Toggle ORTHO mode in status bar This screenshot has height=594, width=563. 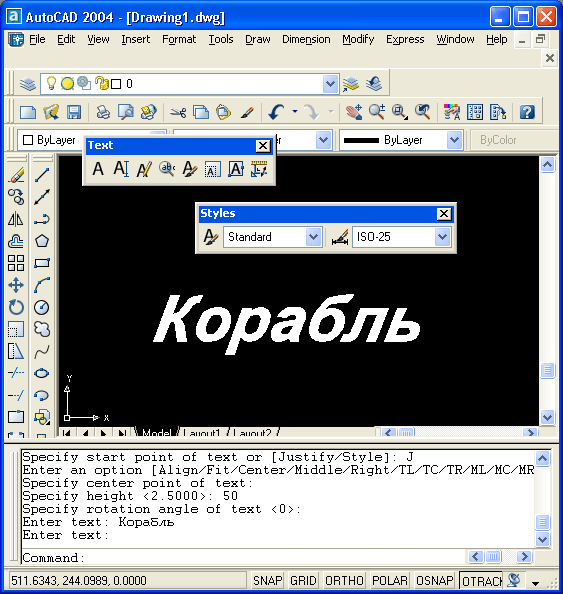click(344, 580)
